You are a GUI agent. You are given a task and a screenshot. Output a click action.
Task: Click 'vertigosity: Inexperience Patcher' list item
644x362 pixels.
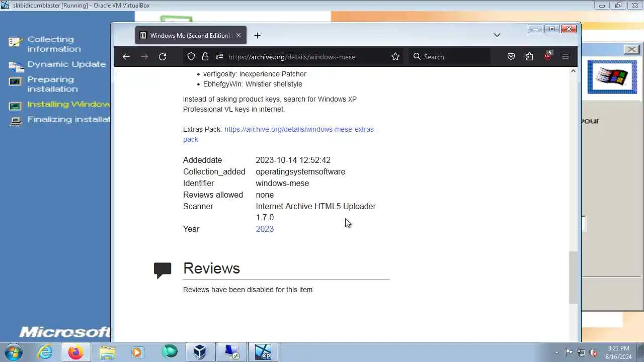(x=255, y=74)
